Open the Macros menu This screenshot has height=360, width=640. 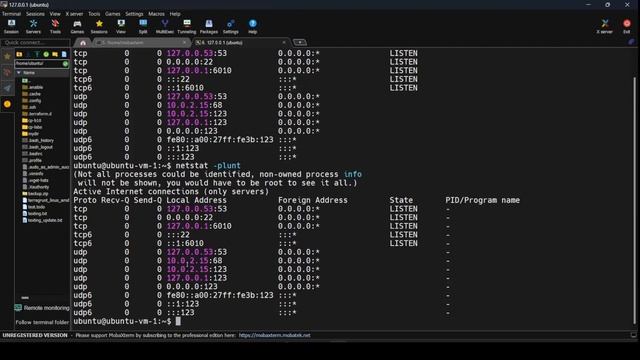coord(156,14)
